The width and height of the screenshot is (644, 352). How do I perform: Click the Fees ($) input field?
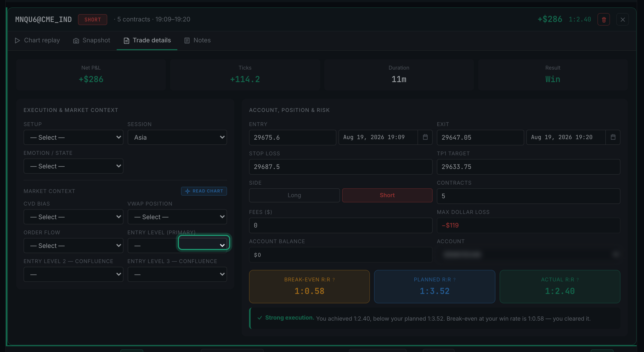pyautogui.click(x=341, y=225)
